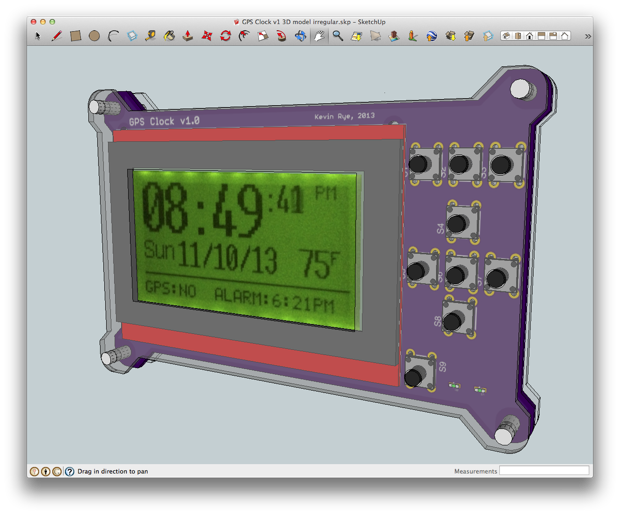Click the Zoom Extents icon

(357, 36)
